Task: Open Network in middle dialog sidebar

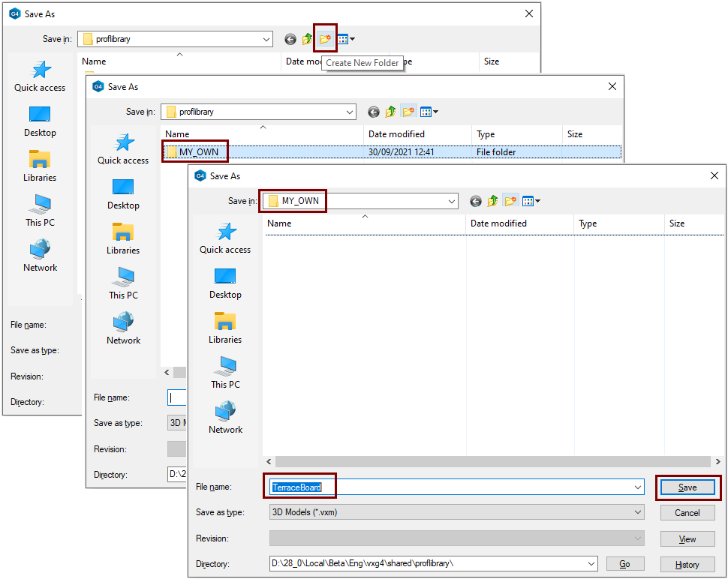Action: (x=123, y=328)
